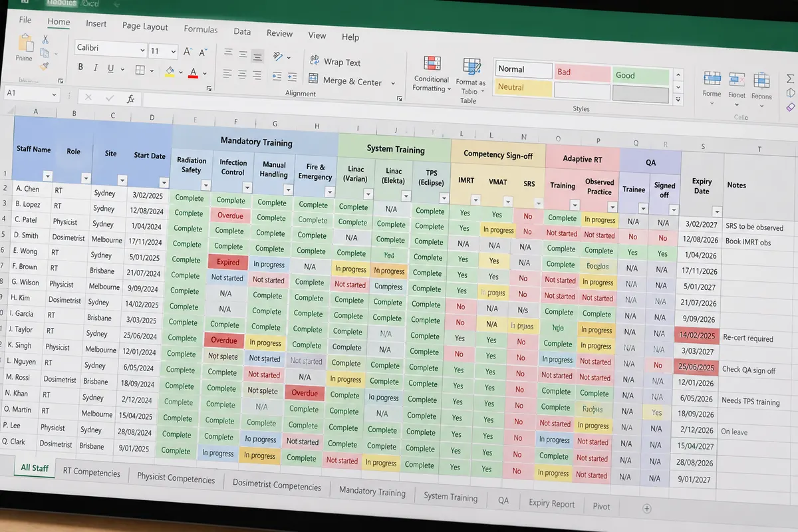The image size is (798, 532).
Task: Click the red Font Color swatch
Action: [193, 72]
